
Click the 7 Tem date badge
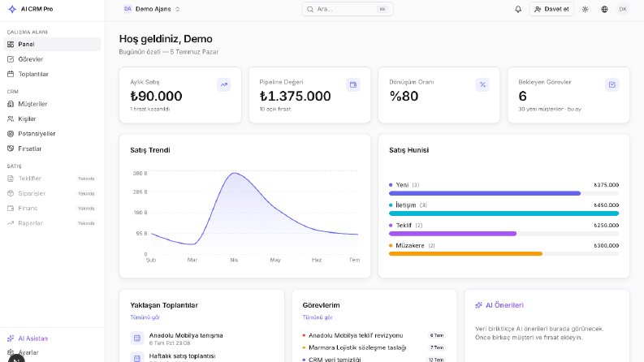point(437,347)
